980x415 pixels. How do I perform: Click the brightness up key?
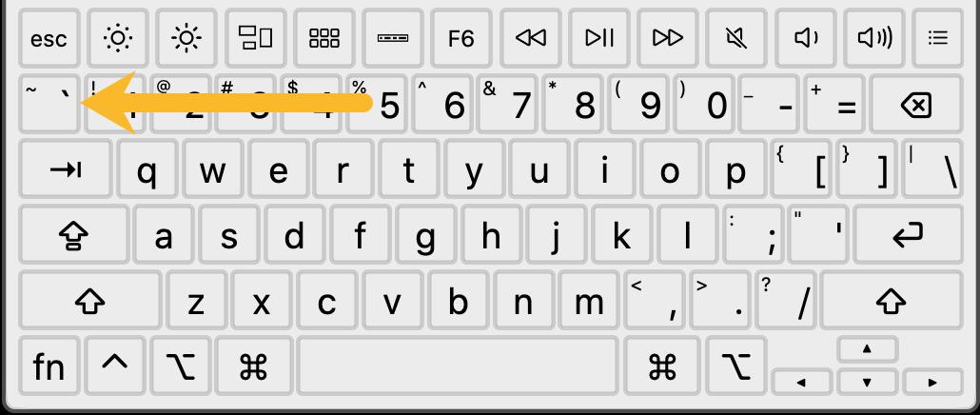tap(186, 38)
